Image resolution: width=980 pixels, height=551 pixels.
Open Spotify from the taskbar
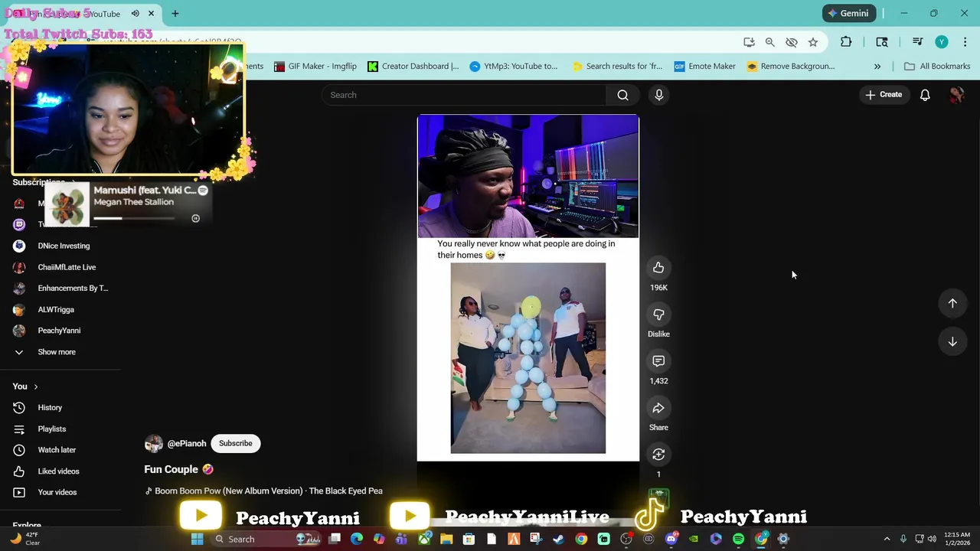738,539
